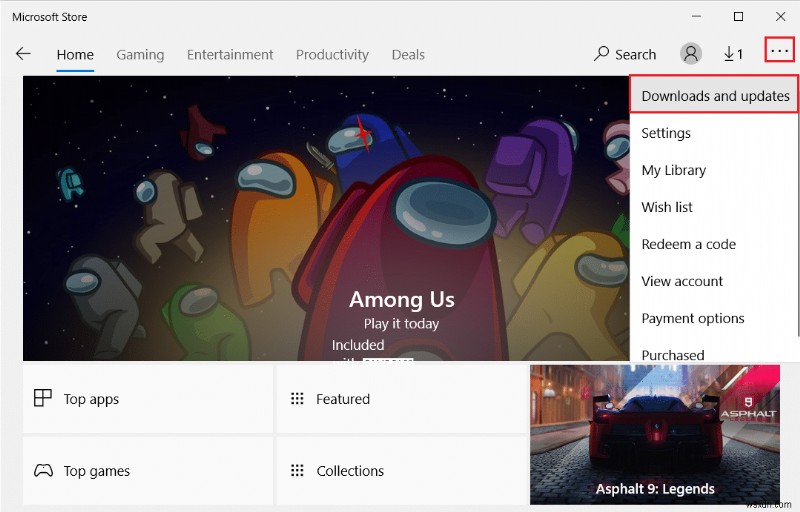Open Settings from the dropdown menu
Screen dimensions: 800x512
[666, 133]
